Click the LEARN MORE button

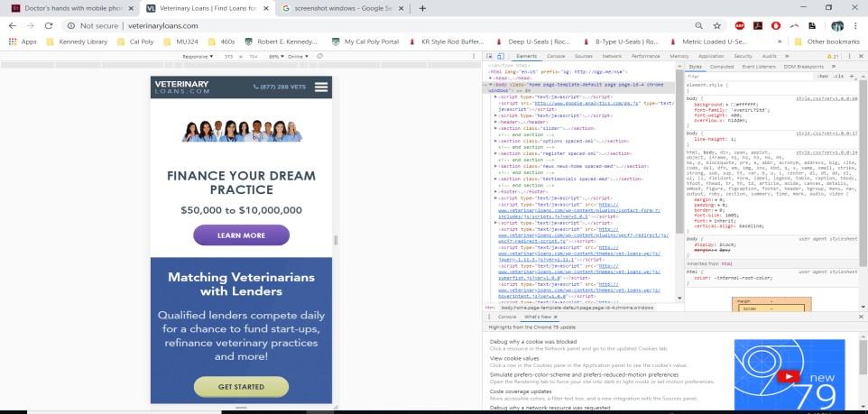(x=241, y=235)
